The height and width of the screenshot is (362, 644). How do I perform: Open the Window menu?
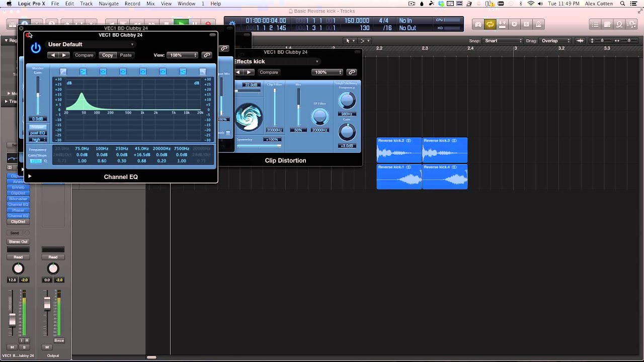click(x=186, y=4)
